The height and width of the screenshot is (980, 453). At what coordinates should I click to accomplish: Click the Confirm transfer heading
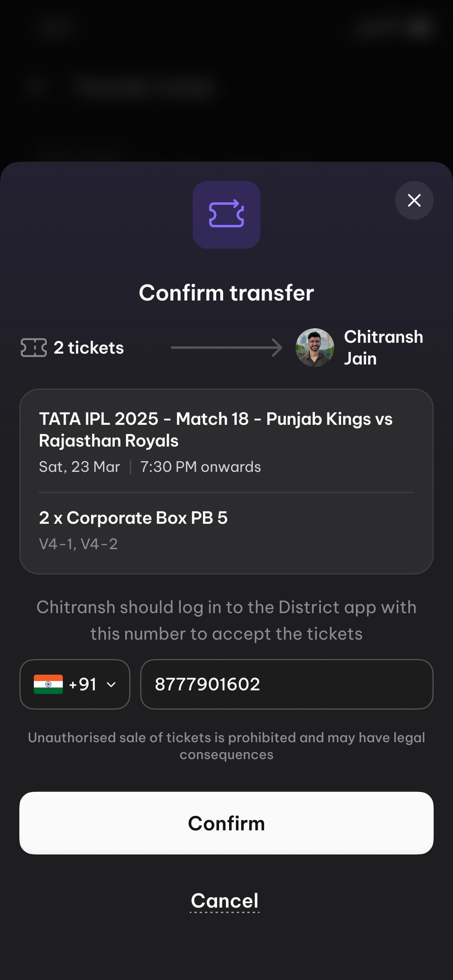coord(226,292)
